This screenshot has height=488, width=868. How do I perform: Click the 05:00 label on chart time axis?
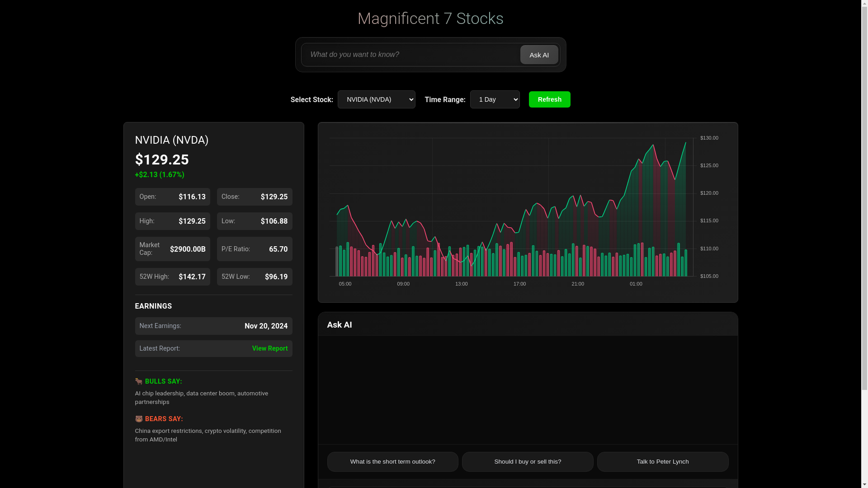[x=345, y=284]
